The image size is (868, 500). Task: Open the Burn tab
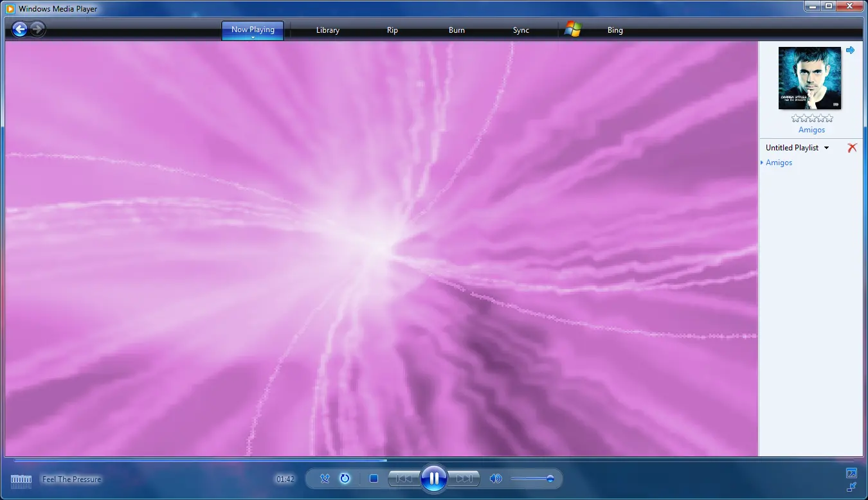457,30
